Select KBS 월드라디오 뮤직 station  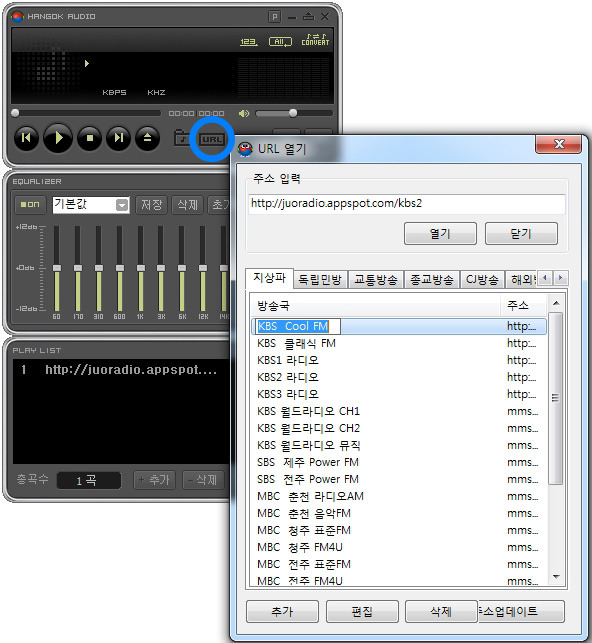[x=398, y=445]
